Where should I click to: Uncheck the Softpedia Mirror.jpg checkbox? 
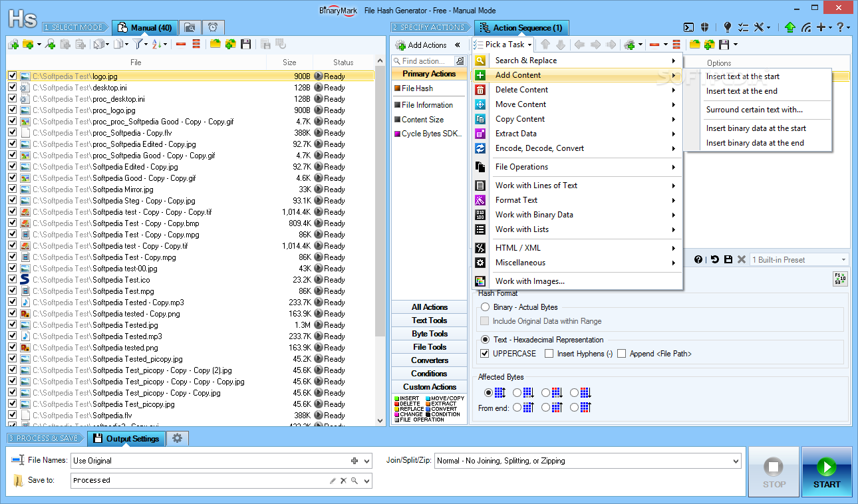click(12, 189)
